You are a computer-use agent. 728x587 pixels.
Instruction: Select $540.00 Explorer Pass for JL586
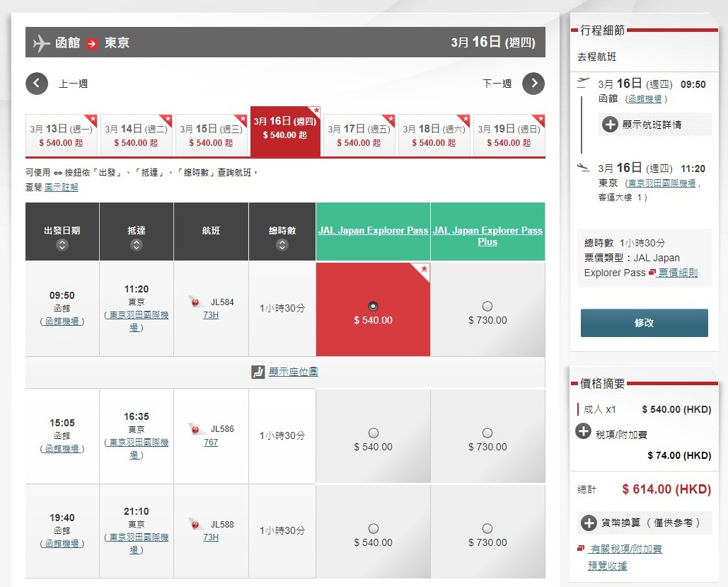374,433
